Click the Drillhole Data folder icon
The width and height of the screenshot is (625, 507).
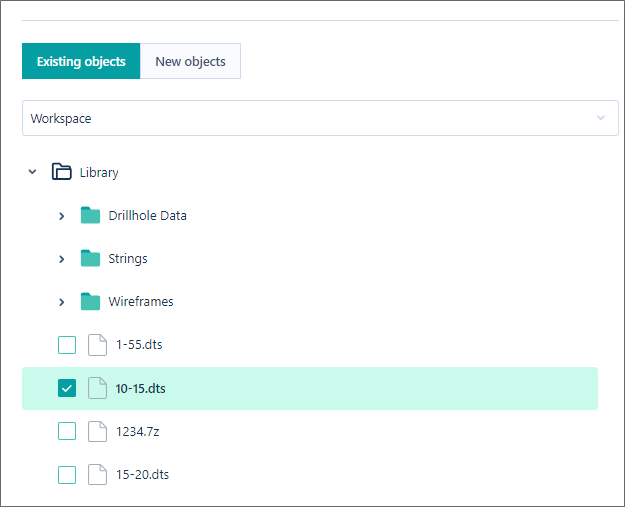coord(90,215)
